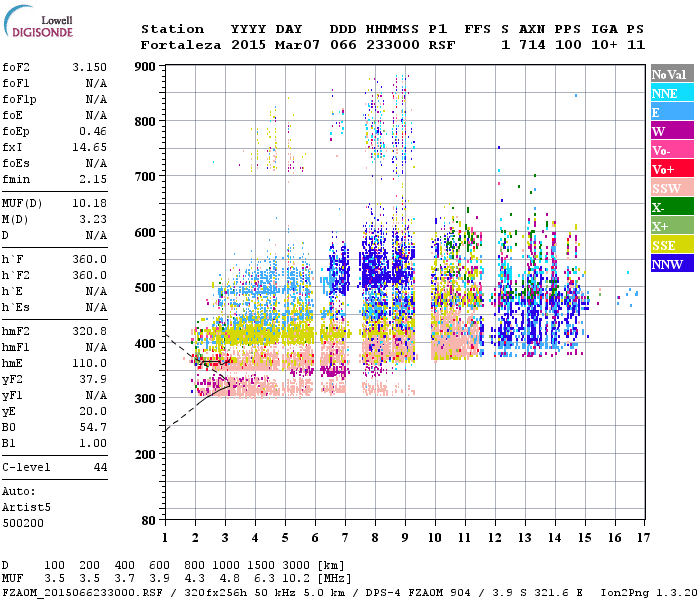Select the Vo+ red legend swatch
The height and width of the screenshot is (600, 700).
(x=669, y=169)
